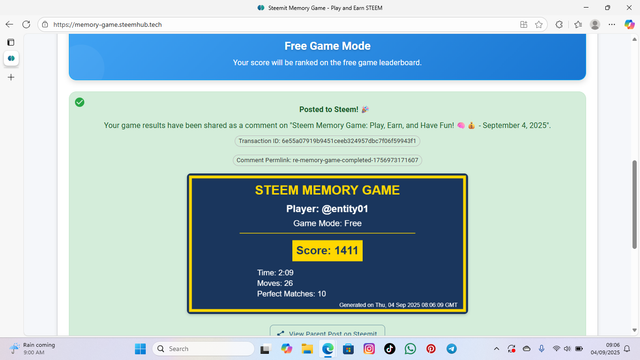640x360 pixels.
Task: View site information lock icon
Action: point(45,24)
